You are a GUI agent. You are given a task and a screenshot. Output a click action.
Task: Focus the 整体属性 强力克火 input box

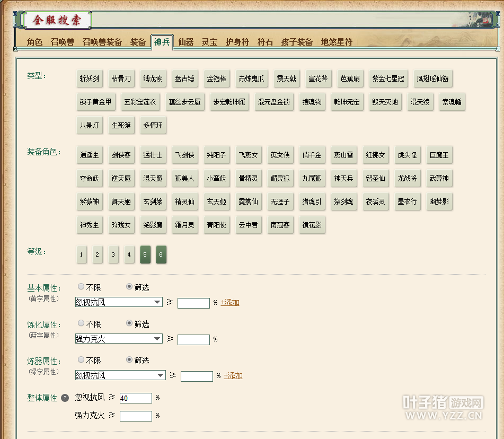[x=136, y=416]
